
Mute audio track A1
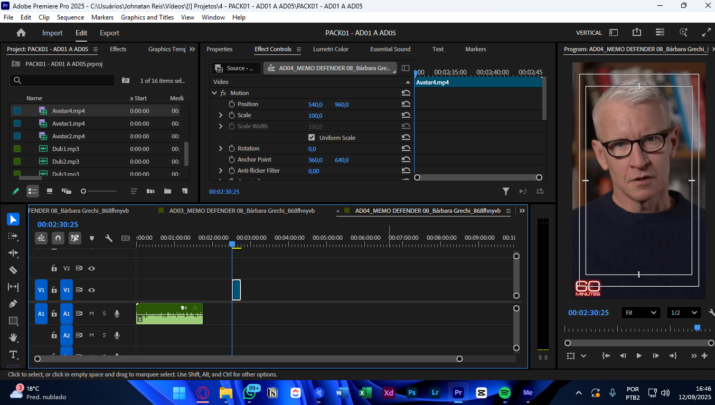click(92, 313)
